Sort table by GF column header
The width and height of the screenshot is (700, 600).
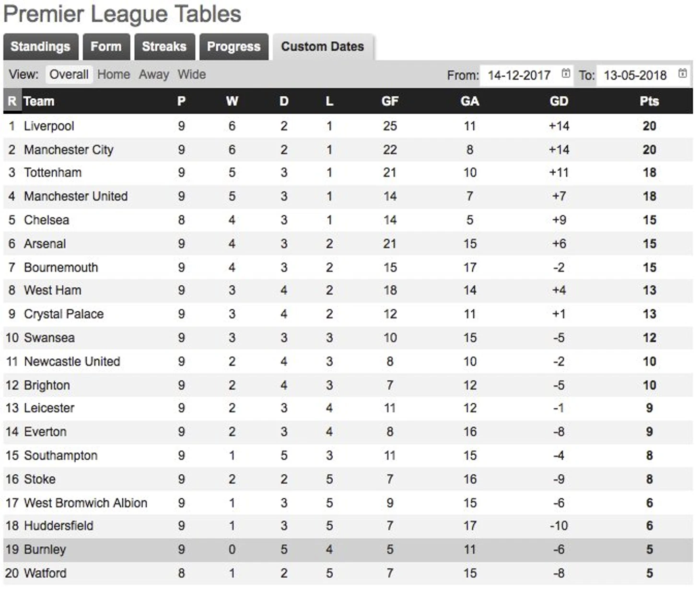point(390,101)
